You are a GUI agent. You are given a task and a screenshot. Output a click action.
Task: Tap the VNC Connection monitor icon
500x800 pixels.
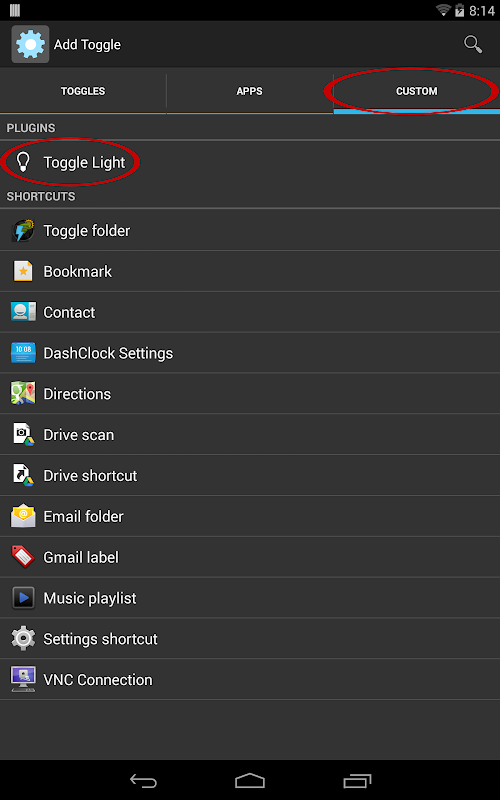coord(23,679)
